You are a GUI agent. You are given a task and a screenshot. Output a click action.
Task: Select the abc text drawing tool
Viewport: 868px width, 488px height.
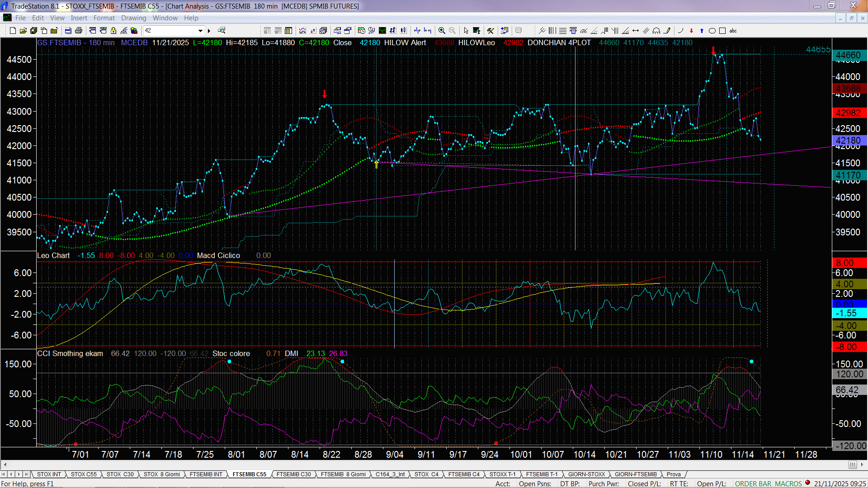tap(733, 31)
